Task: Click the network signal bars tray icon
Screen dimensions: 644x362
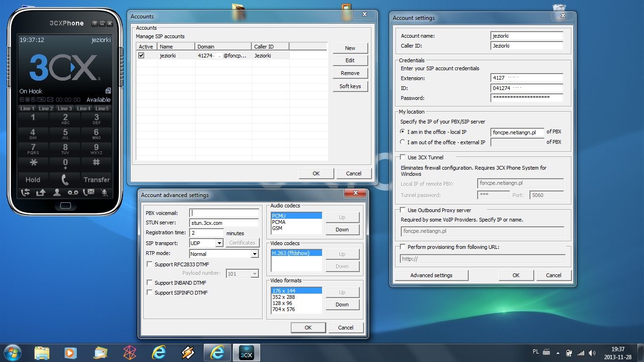Action: coord(580,353)
